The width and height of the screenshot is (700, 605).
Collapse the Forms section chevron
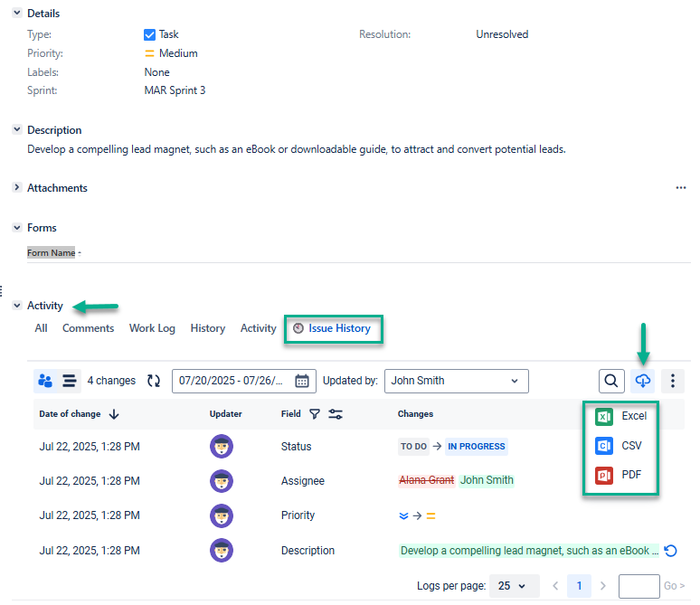17,227
